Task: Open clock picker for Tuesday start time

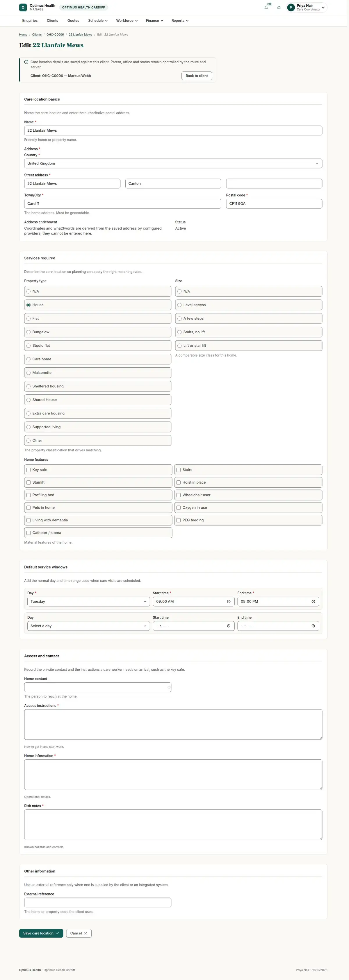Action: point(229,602)
